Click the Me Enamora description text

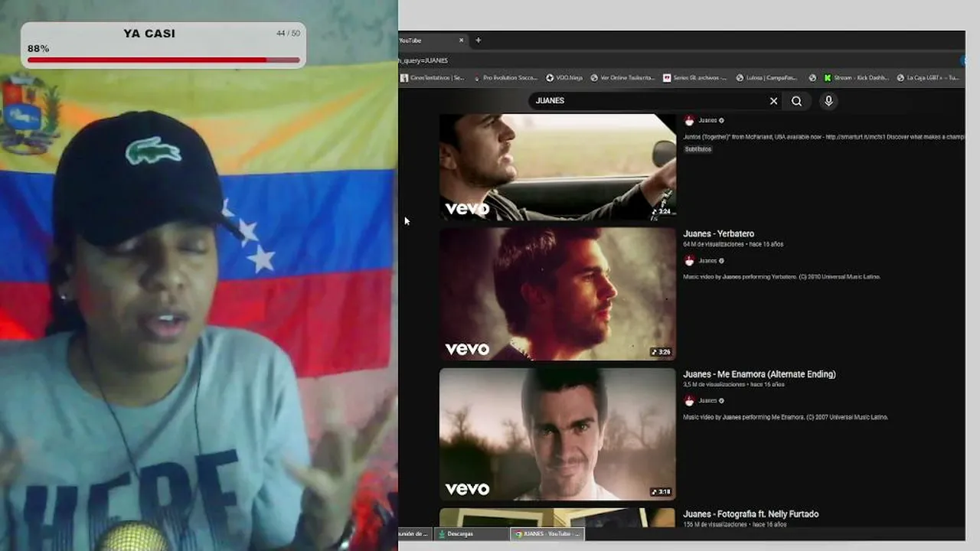[786, 417]
